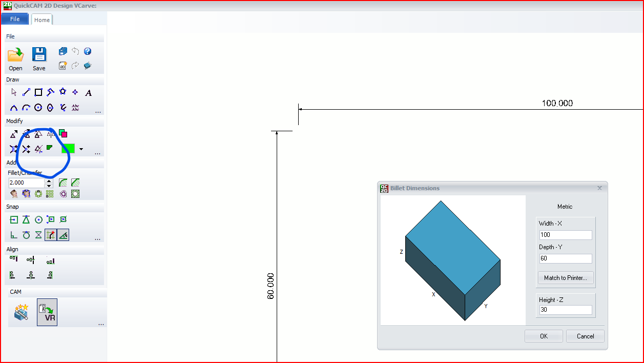Click the Open file icon

coord(15,55)
